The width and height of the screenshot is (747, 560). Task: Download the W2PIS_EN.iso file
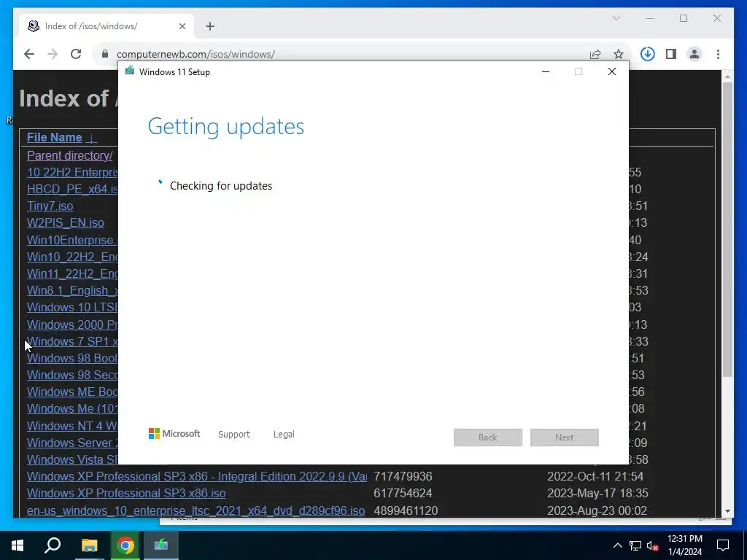(65, 223)
